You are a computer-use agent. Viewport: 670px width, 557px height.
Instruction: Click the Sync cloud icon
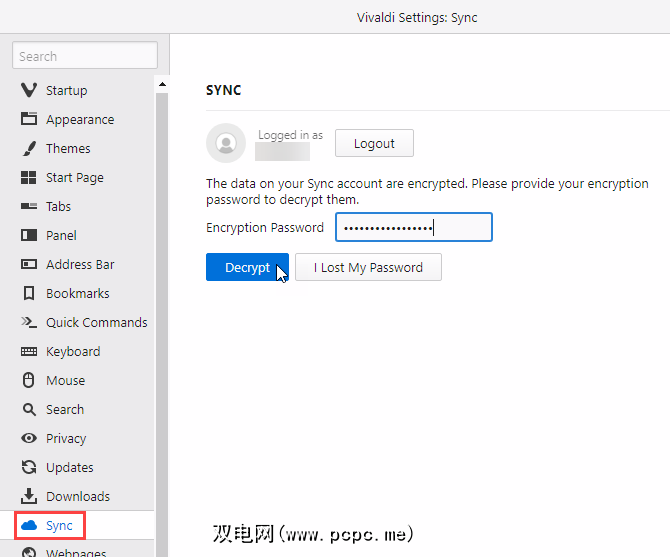coord(29,525)
